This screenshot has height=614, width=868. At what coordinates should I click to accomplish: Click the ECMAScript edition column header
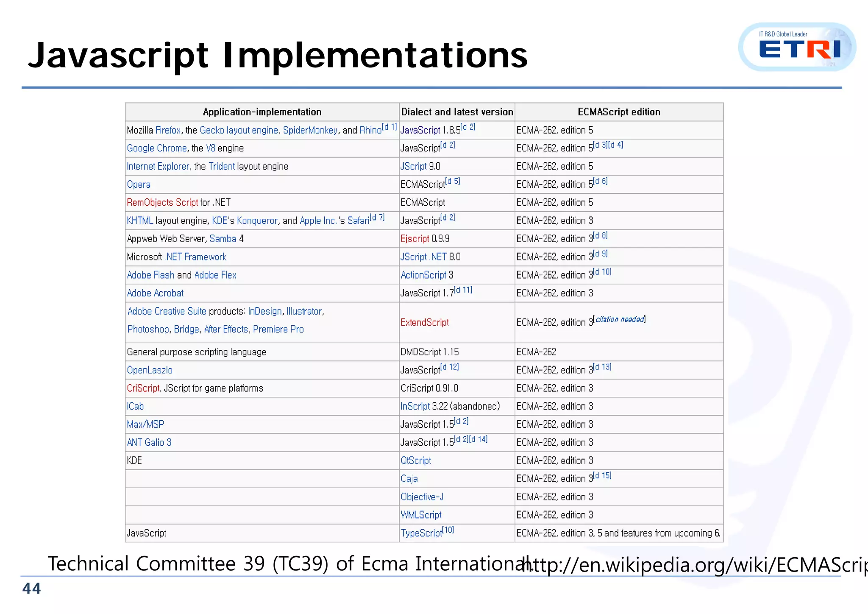pyautogui.click(x=619, y=112)
